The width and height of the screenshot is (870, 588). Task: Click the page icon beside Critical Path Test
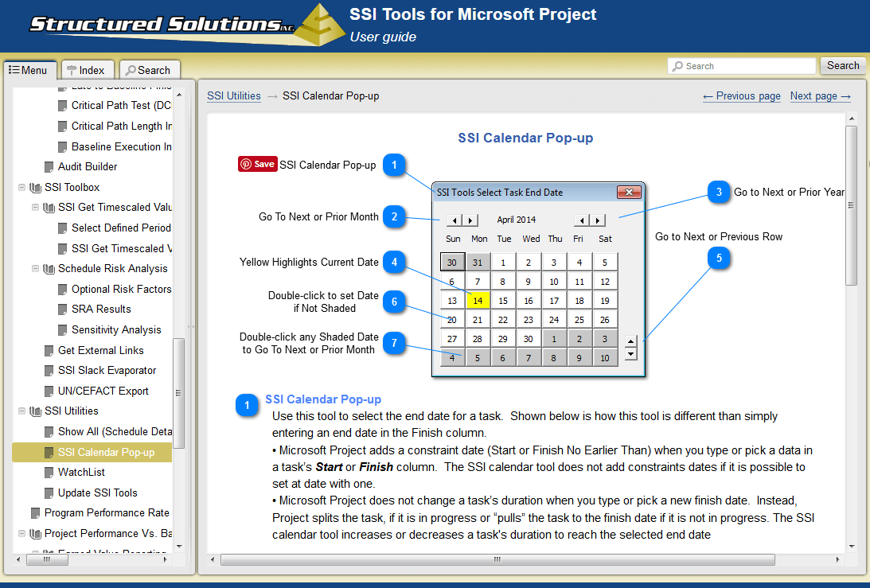[63, 105]
